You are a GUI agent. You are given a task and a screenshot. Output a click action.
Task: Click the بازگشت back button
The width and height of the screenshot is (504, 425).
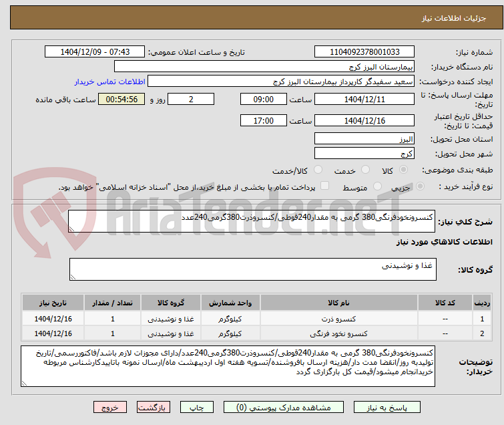[154, 408]
